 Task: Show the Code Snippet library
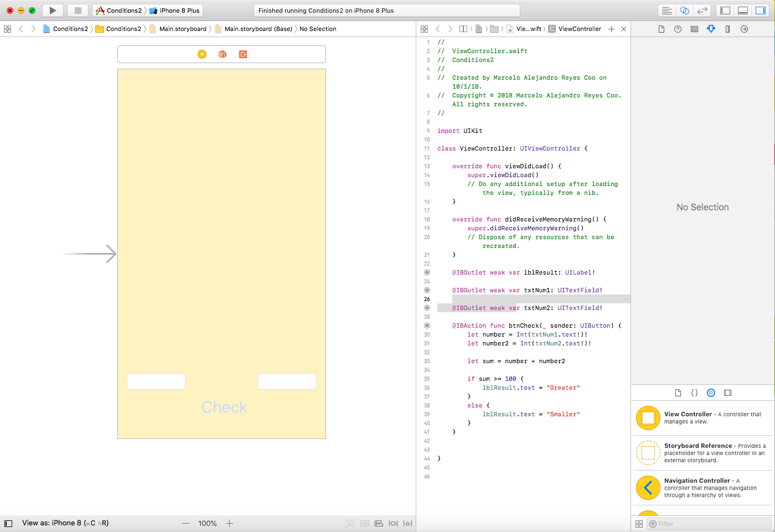click(695, 393)
